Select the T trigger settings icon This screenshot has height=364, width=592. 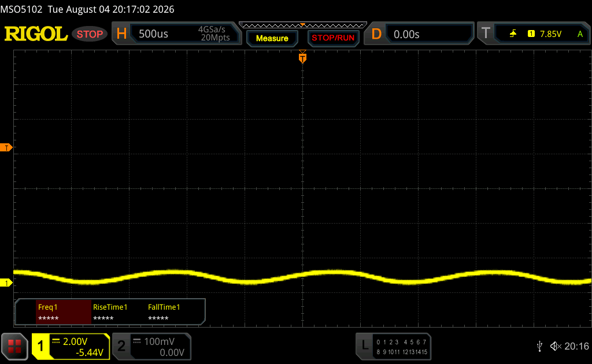click(x=486, y=34)
